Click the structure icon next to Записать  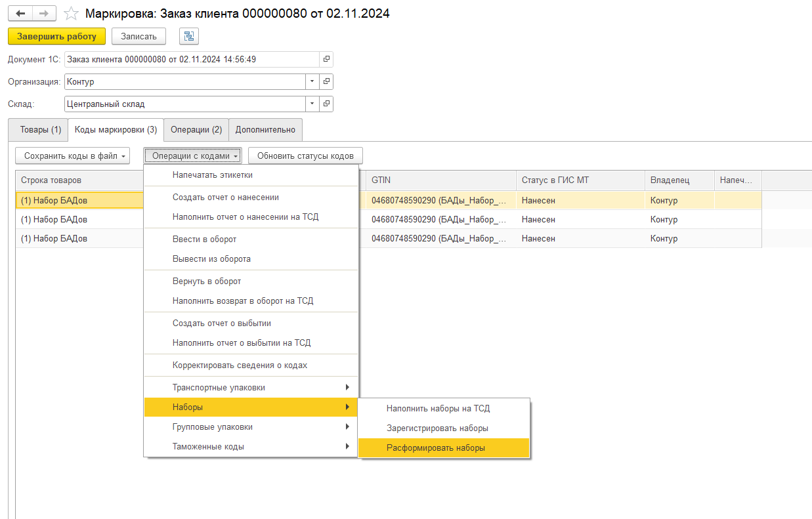[189, 36]
